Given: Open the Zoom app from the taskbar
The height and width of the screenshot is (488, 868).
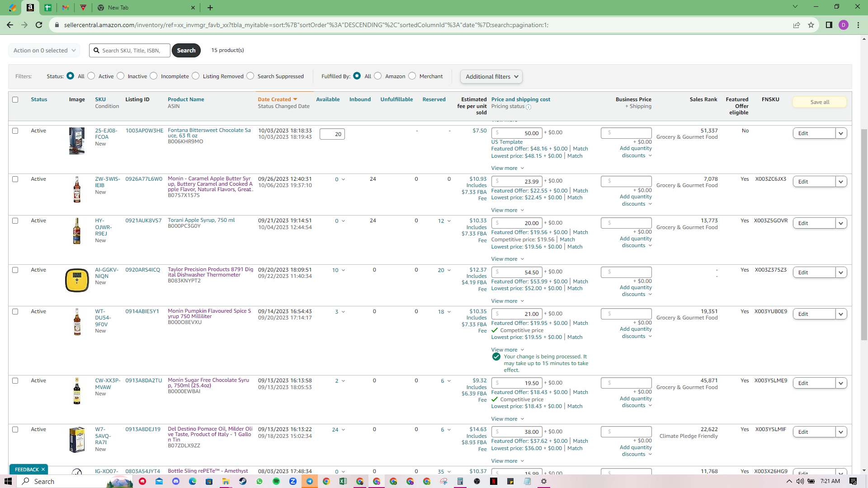Looking at the screenshot, I should [293, 481].
